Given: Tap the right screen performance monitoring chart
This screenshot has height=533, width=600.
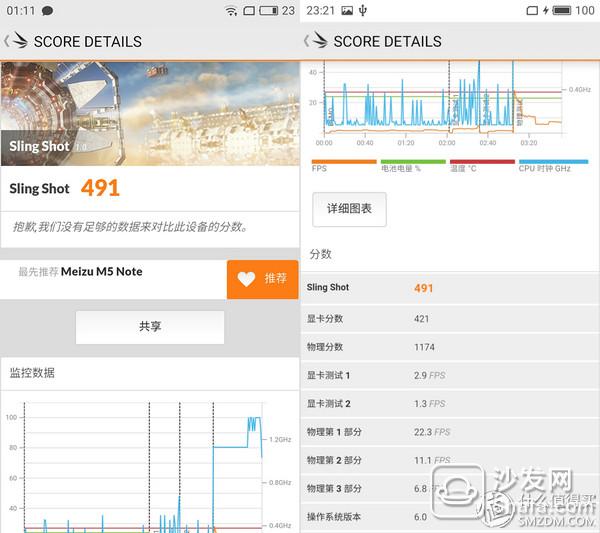Looking at the screenshot, I should tap(450, 103).
